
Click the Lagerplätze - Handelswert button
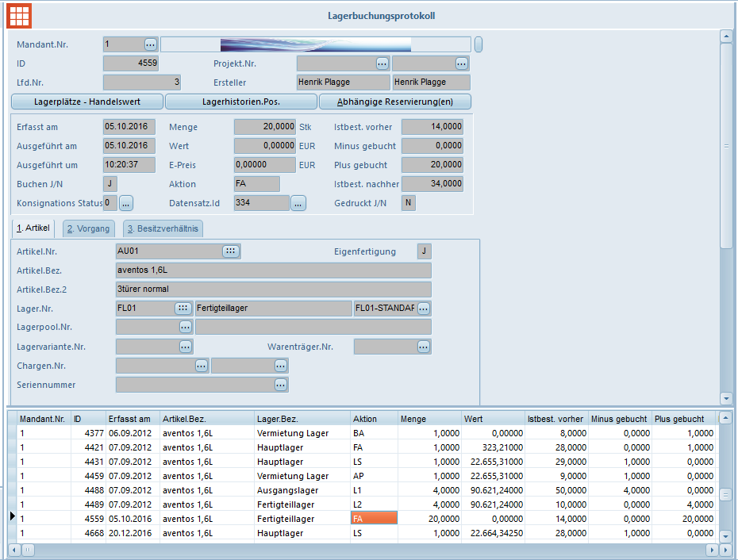tap(87, 102)
